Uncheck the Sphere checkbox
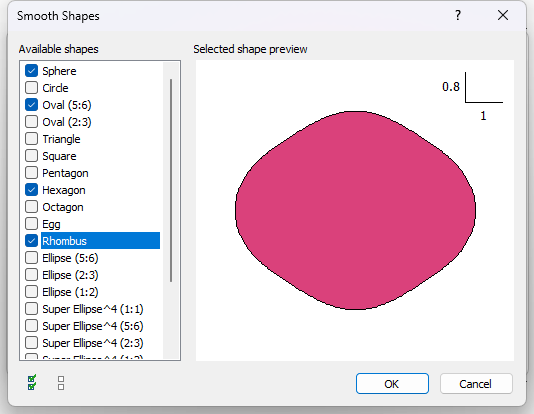 click(31, 71)
